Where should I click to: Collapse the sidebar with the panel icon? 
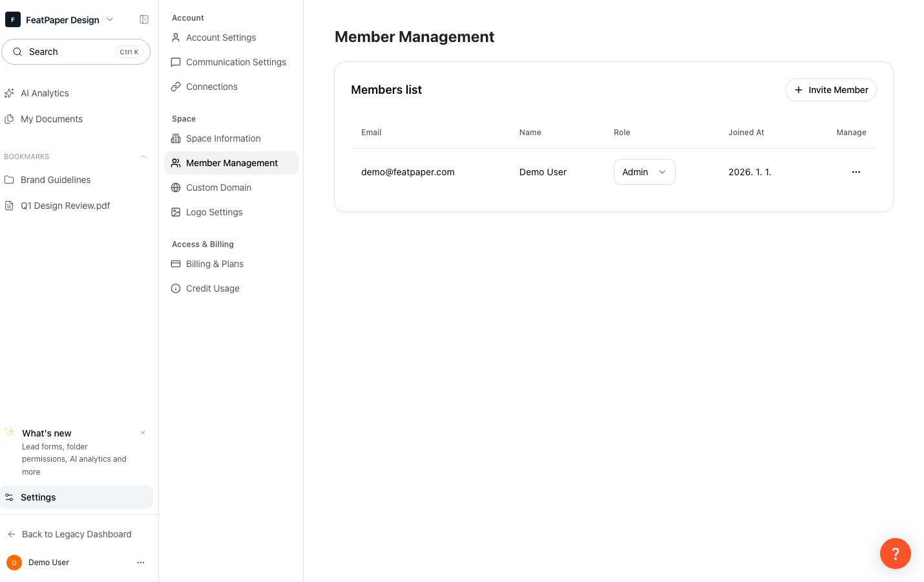[144, 19]
